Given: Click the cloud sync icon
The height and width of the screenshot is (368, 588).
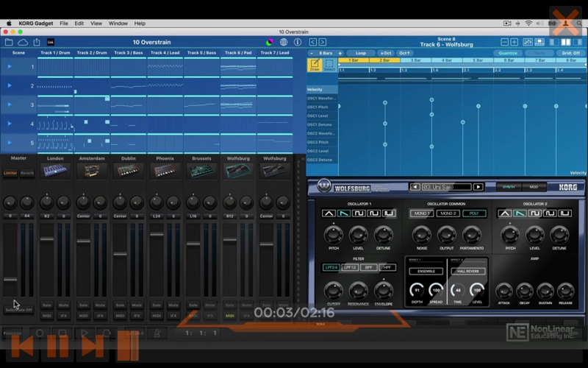Looking at the screenshot, I should point(23,42).
